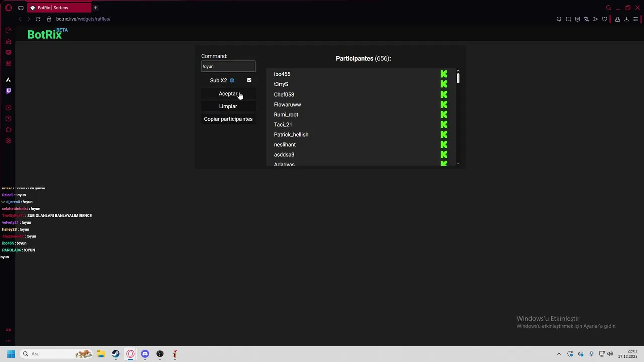This screenshot has height=362, width=644.
Task: Click Copiar participantes button
Action: (x=228, y=119)
